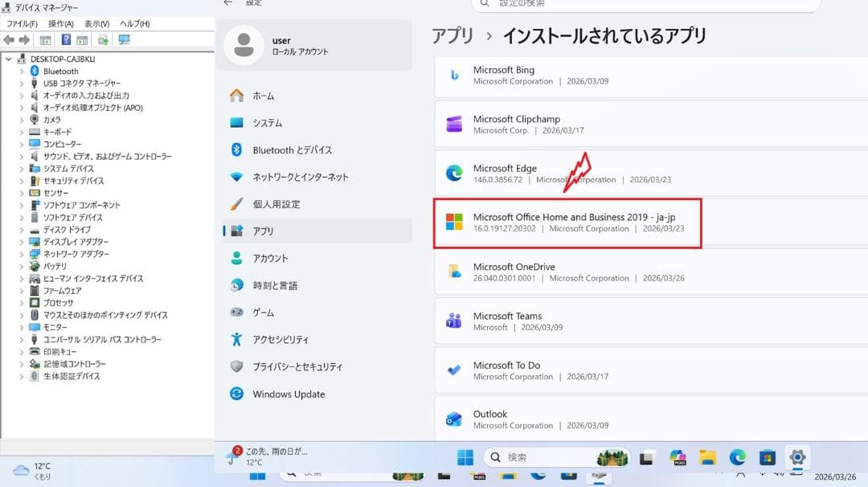Expand the ディスク ドライブ category
The height and width of the screenshot is (487, 868).
click(x=22, y=230)
